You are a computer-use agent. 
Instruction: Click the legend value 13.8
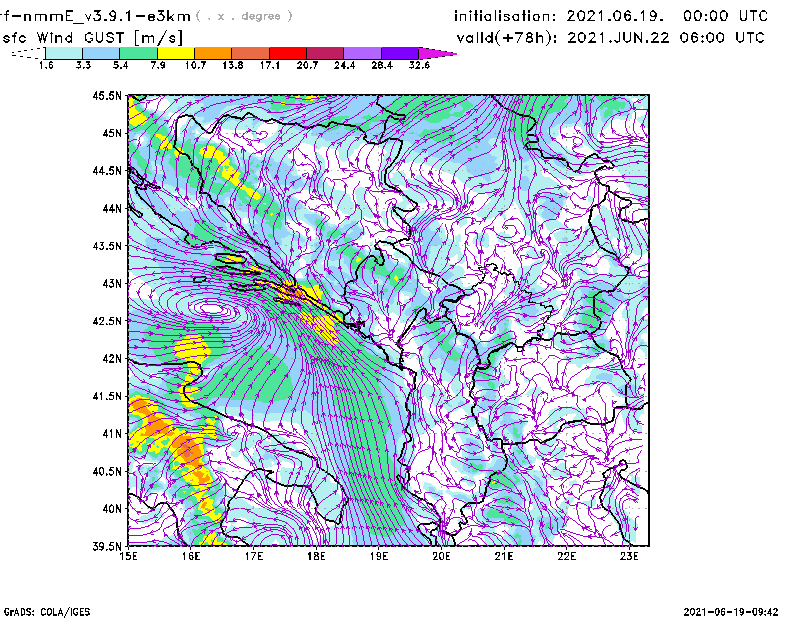click(233, 65)
